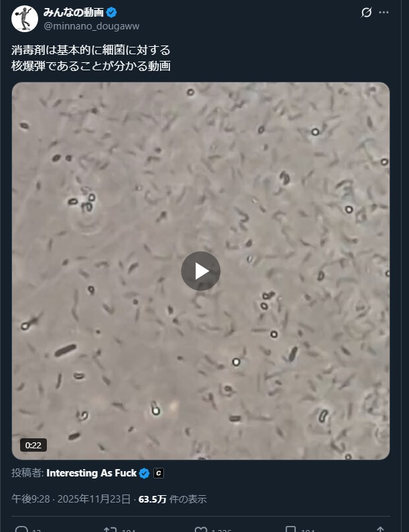This screenshot has height=532, width=409.
Task: Click the square C affiliate badge
Action: pyautogui.click(x=159, y=473)
